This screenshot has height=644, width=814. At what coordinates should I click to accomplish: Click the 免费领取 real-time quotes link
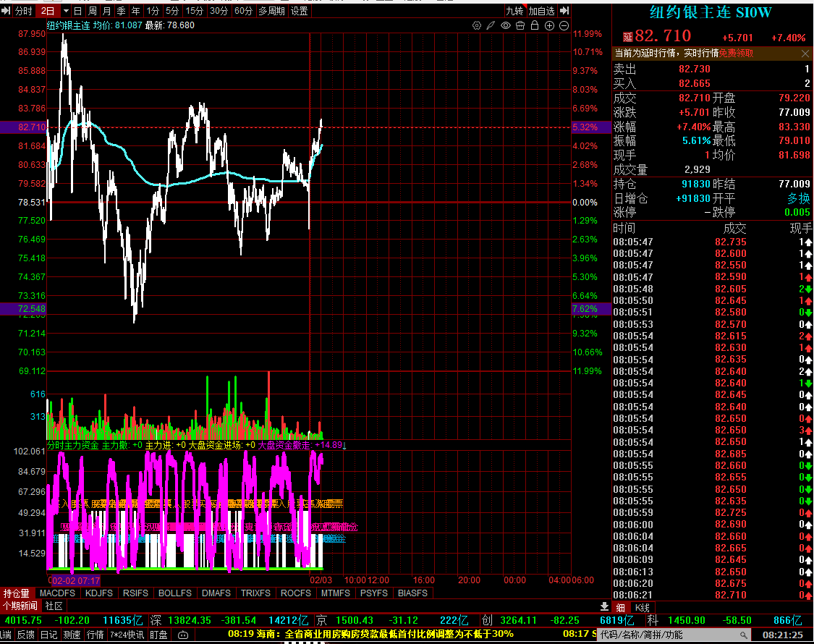point(736,53)
